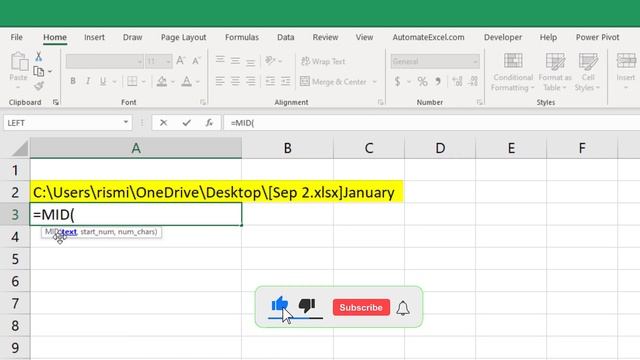
Task: Click the red Subscribe button
Action: (361, 307)
